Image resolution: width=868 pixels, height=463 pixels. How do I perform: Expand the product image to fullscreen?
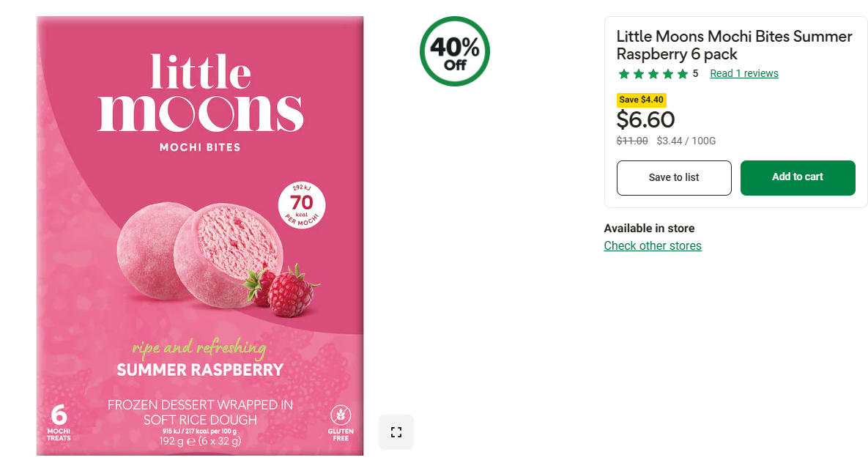pos(396,432)
